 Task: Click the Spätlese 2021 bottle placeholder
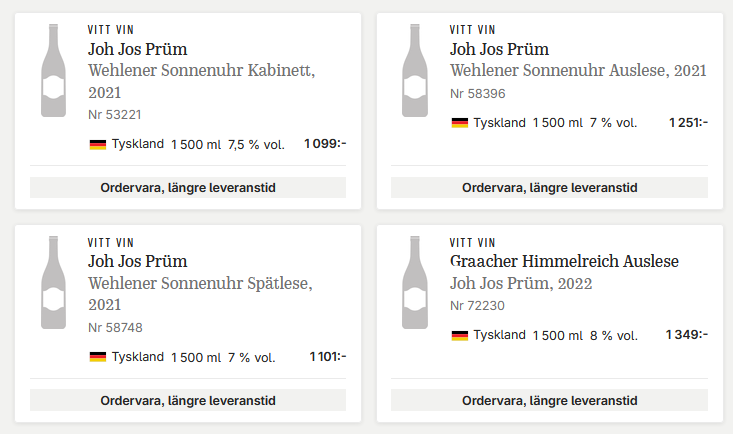(53, 282)
